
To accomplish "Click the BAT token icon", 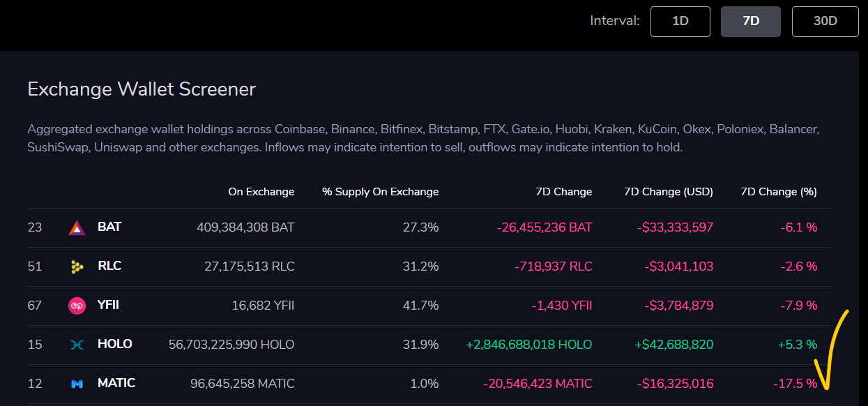I will click(x=77, y=227).
